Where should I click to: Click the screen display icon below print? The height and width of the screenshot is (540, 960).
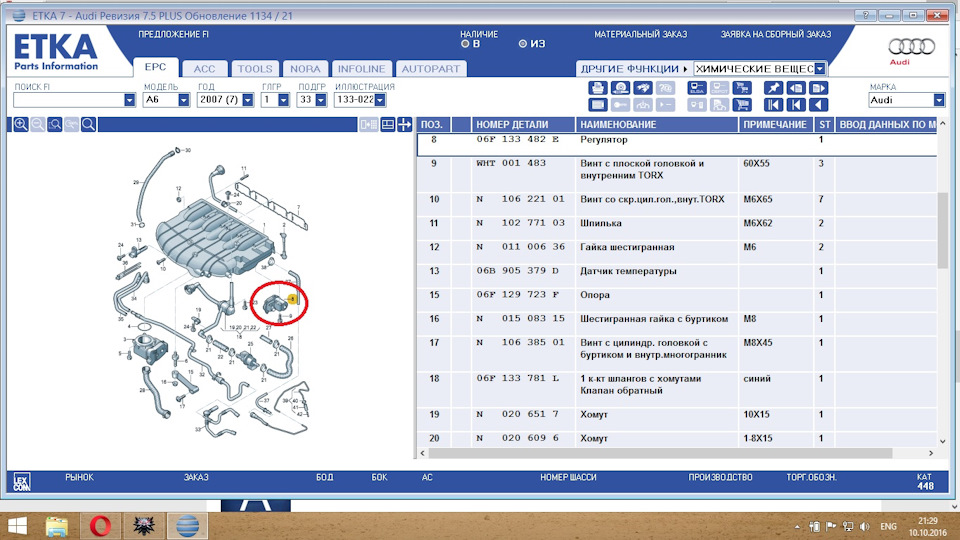[x=598, y=105]
